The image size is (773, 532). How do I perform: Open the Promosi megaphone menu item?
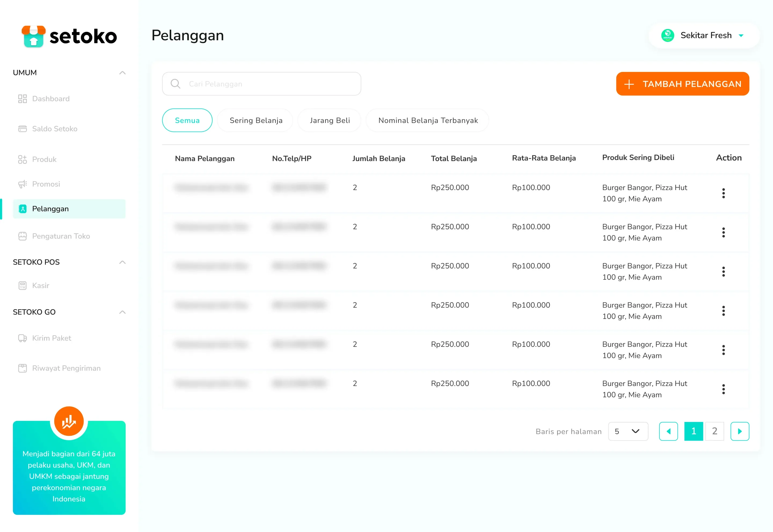click(39, 184)
